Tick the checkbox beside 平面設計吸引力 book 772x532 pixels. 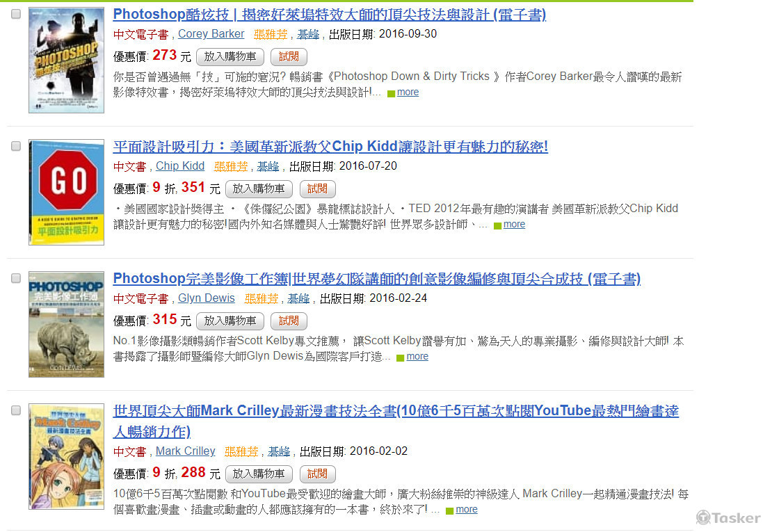(x=16, y=146)
